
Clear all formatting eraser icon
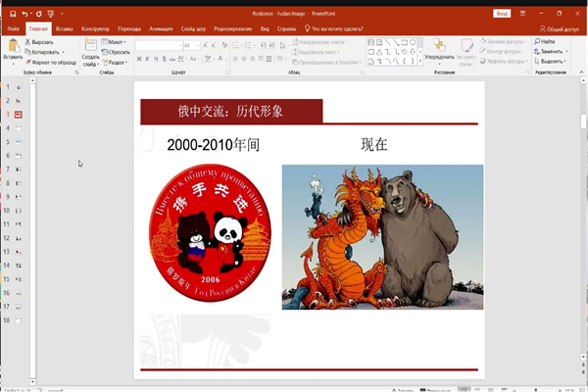point(224,45)
